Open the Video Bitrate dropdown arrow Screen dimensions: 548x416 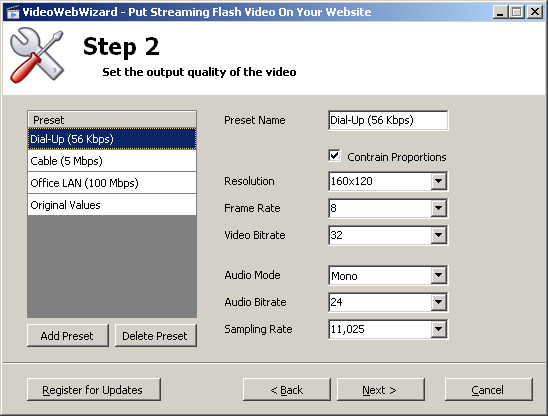[438, 235]
